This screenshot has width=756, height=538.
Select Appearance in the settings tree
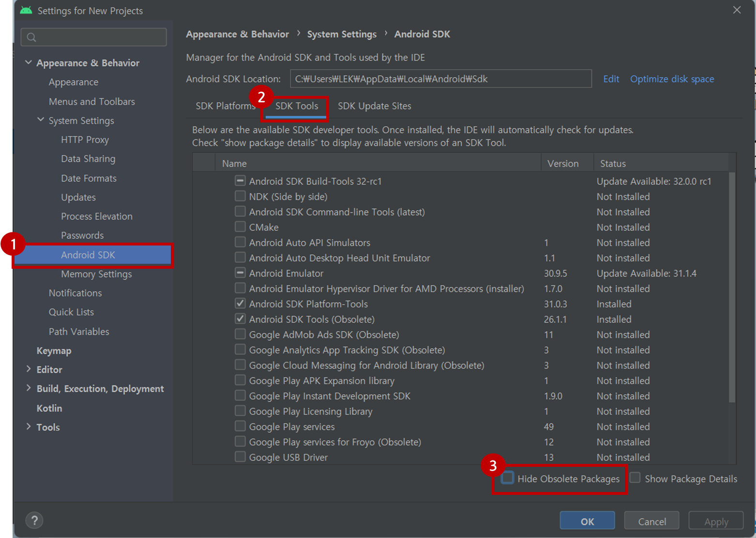point(74,82)
